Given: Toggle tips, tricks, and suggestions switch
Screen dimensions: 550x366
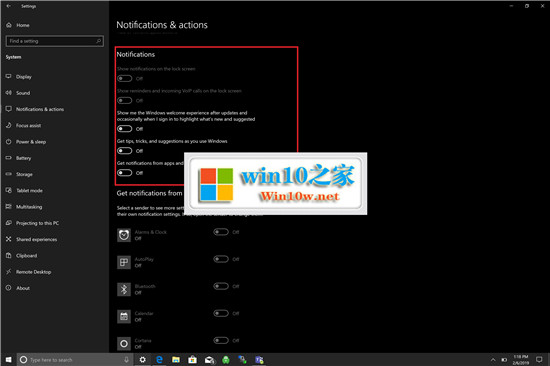Looking at the screenshot, I should (125, 151).
